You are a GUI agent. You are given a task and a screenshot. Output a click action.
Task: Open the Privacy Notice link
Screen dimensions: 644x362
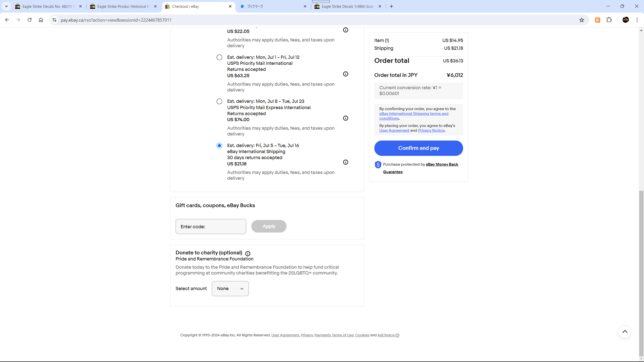431,130
